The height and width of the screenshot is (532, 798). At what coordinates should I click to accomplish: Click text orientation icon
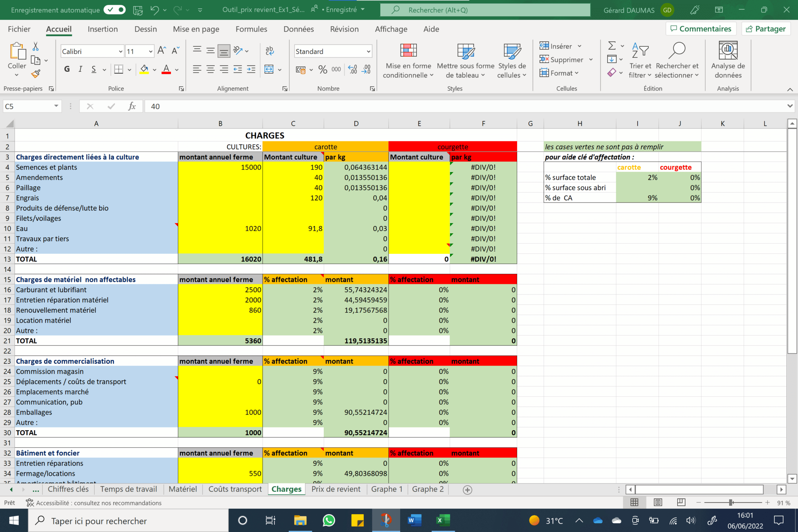(x=238, y=51)
